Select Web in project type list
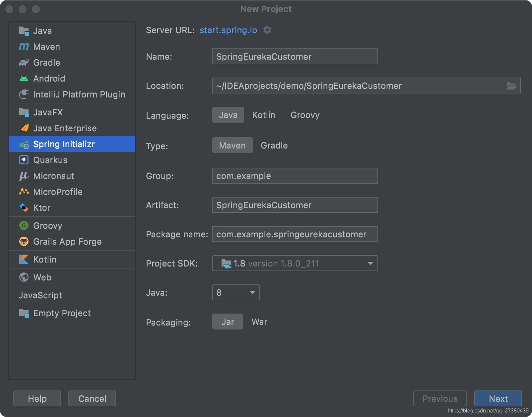This screenshot has width=532, height=417. coord(72,277)
